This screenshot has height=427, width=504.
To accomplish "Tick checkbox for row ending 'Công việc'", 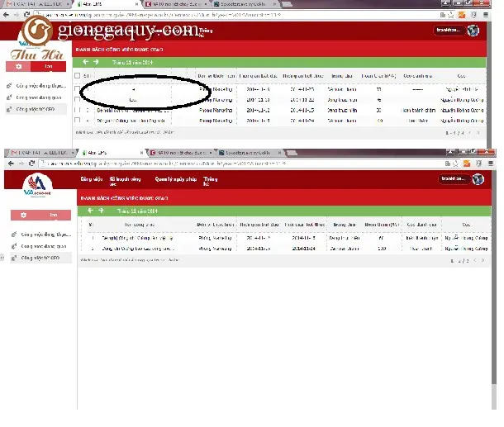I will click(77, 120).
